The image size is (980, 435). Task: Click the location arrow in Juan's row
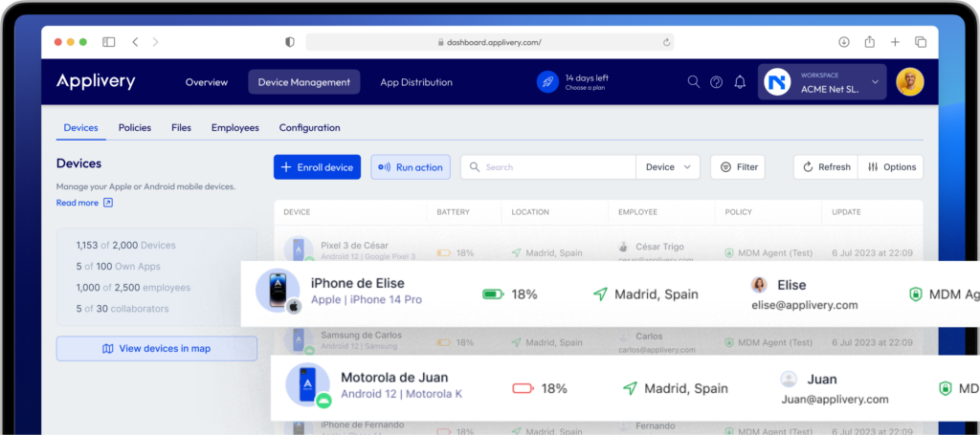(x=630, y=388)
